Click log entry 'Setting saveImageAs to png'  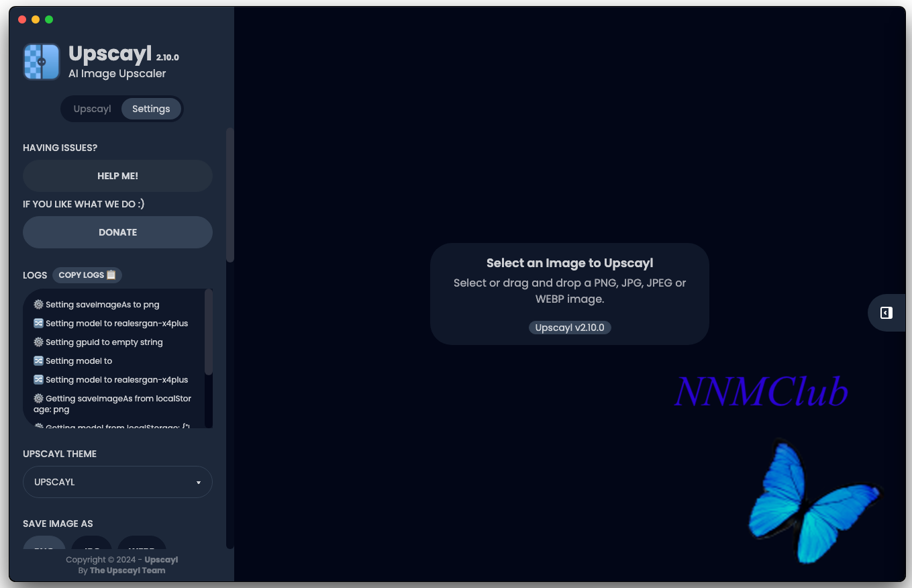tap(97, 304)
